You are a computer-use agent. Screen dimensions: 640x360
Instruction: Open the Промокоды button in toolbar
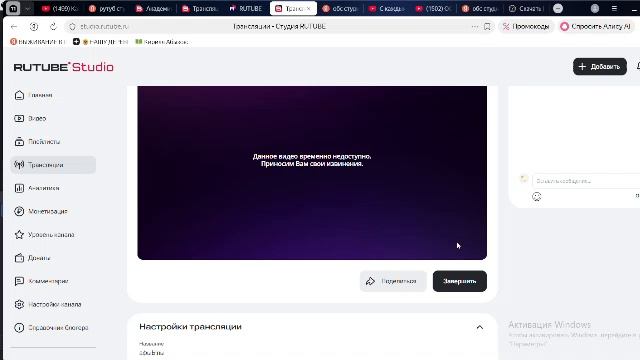pos(526,27)
